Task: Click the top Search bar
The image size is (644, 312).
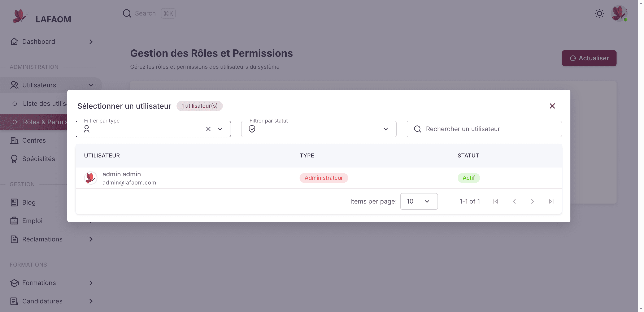Action: pos(149,13)
